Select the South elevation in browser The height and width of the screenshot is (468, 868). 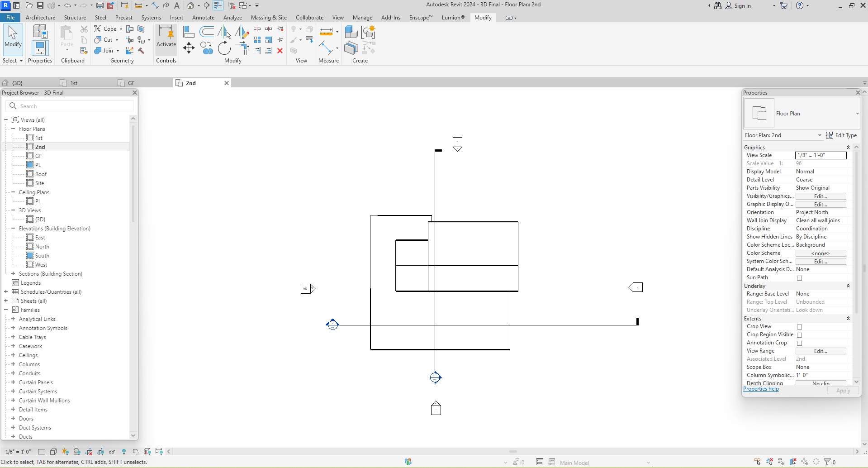(x=42, y=255)
